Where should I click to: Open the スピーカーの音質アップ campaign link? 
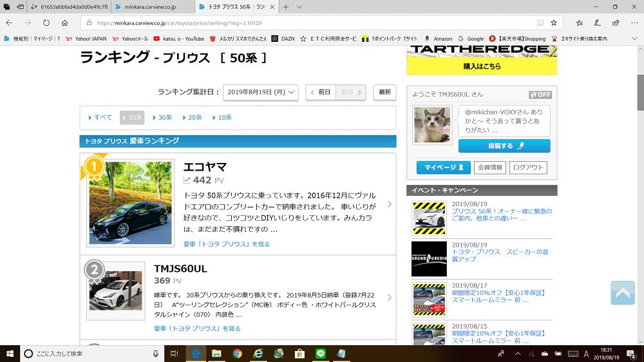pyautogui.click(x=500, y=255)
